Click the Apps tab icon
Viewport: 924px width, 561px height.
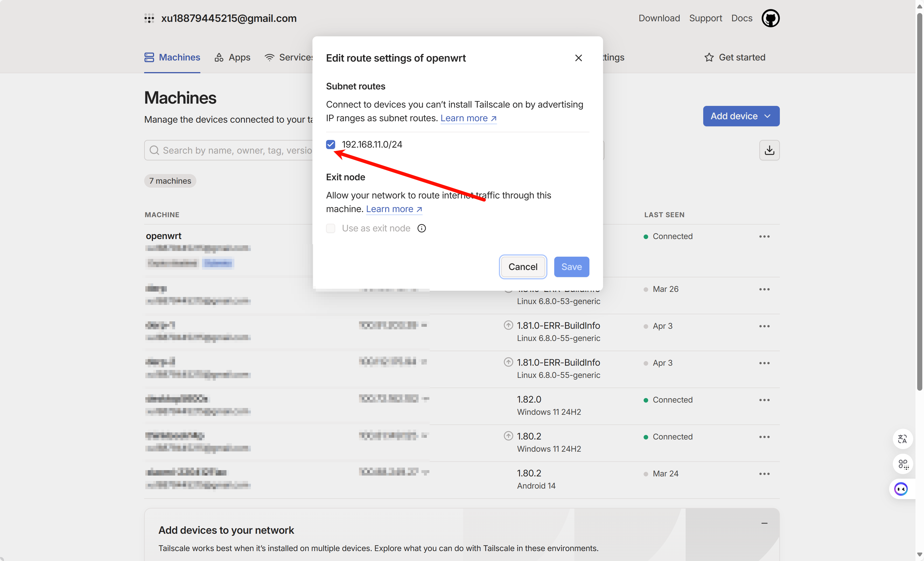point(219,57)
